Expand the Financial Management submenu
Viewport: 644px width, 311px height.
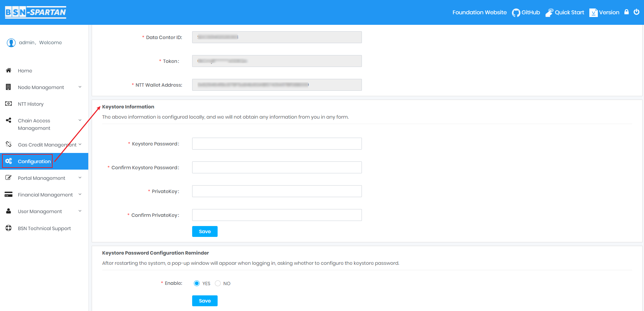[x=80, y=194]
